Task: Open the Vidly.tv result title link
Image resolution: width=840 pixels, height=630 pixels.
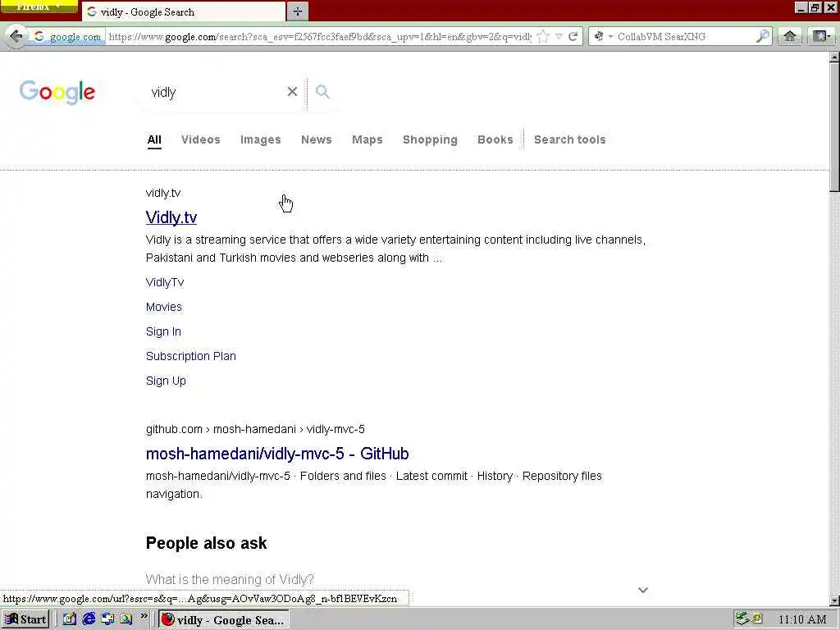Action: 171,217
